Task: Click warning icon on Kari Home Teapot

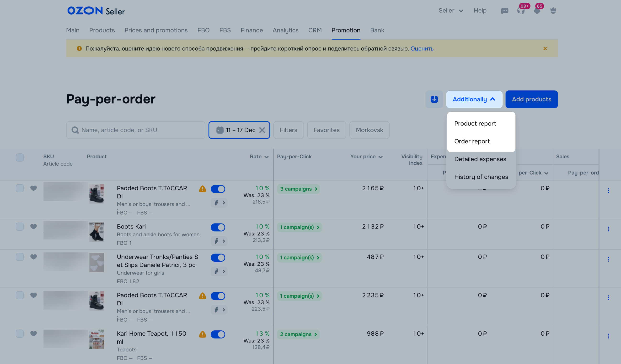Action: (x=202, y=334)
